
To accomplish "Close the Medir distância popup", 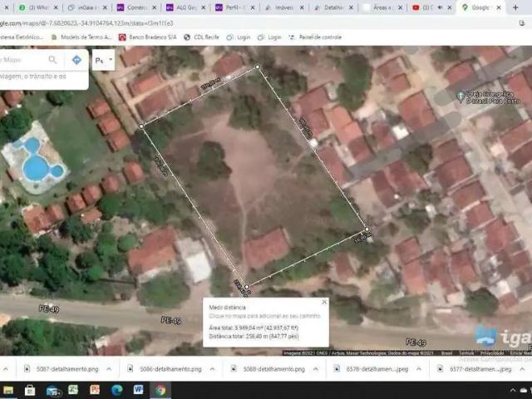I will tap(324, 303).
